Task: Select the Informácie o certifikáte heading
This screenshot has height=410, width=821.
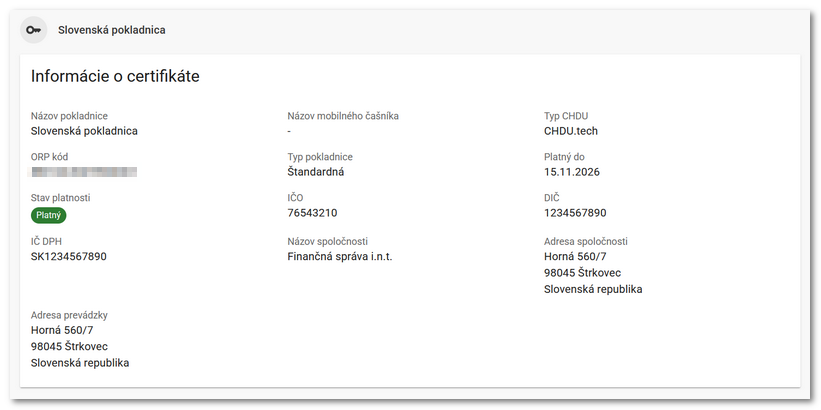Action: (x=115, y=76)
